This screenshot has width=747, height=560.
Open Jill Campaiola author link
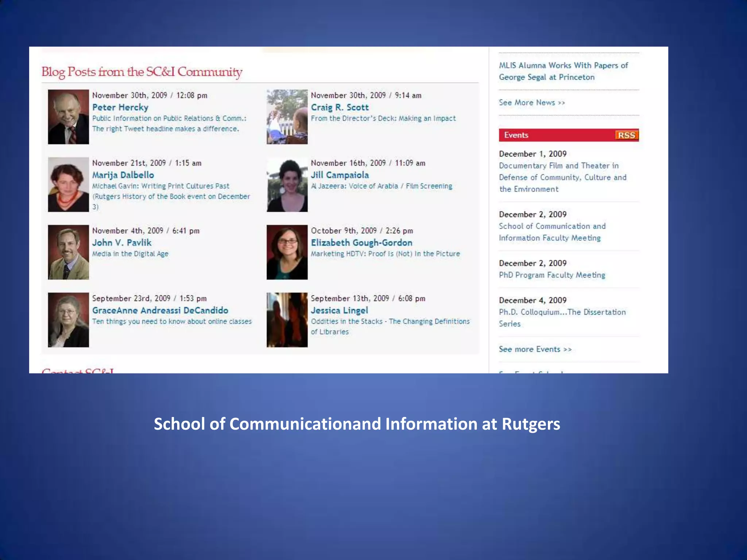pos(340,175)
